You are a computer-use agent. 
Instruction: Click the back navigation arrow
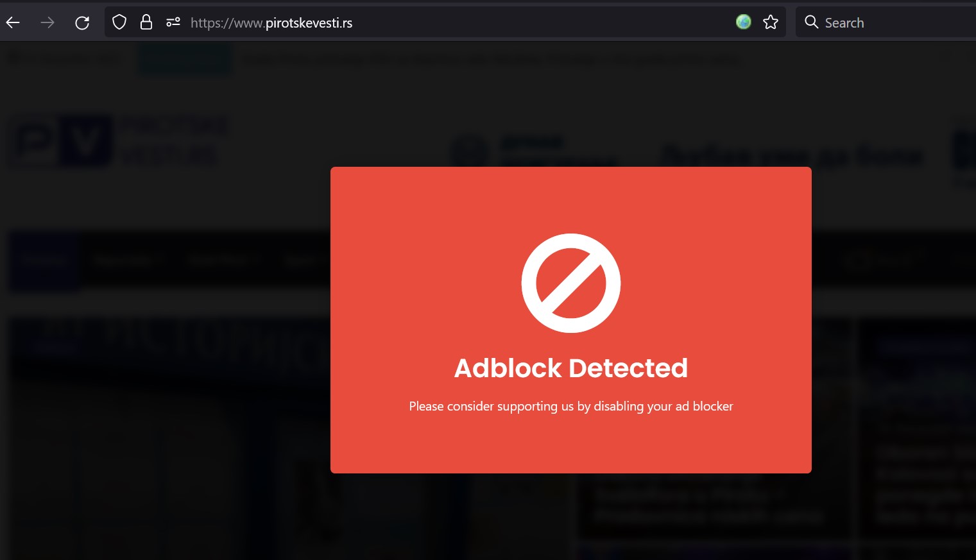pos(12,22)
